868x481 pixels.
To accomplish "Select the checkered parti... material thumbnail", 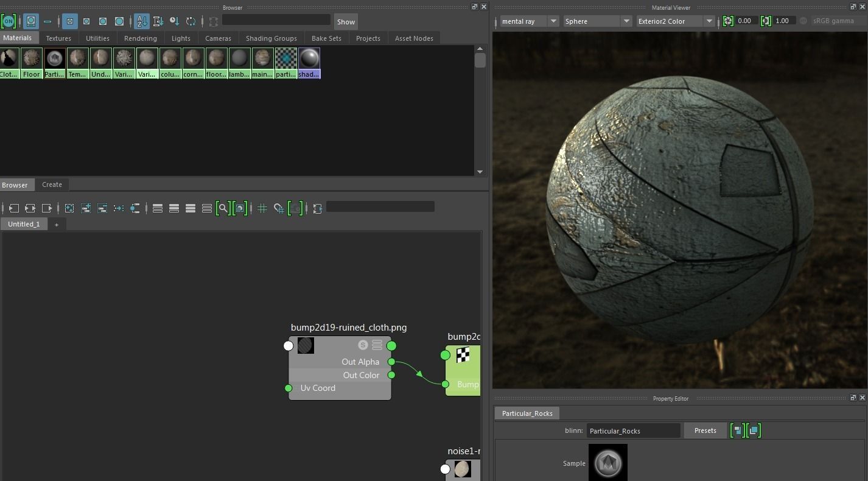I will 286,63.
